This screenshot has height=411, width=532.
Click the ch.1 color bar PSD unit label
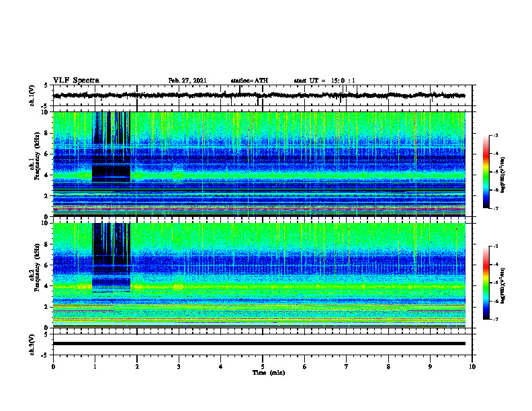tap(503, 175)
